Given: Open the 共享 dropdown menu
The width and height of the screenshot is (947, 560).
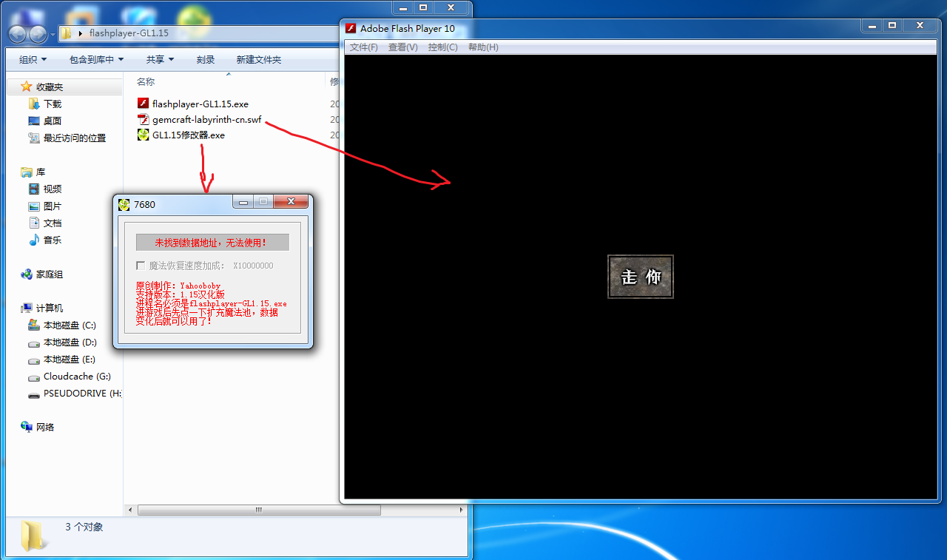Looking at the screenshot, I should (160, 59).
